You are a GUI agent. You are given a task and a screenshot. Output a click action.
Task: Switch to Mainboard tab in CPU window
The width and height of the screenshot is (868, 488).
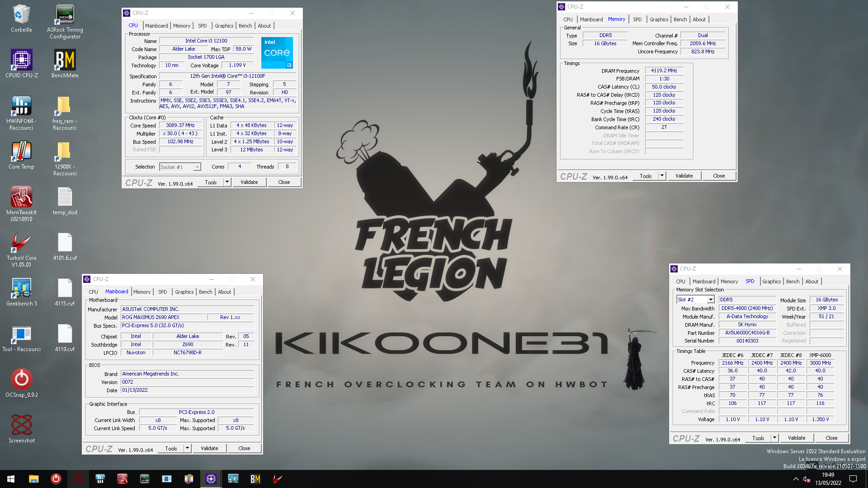coord(156,26)
